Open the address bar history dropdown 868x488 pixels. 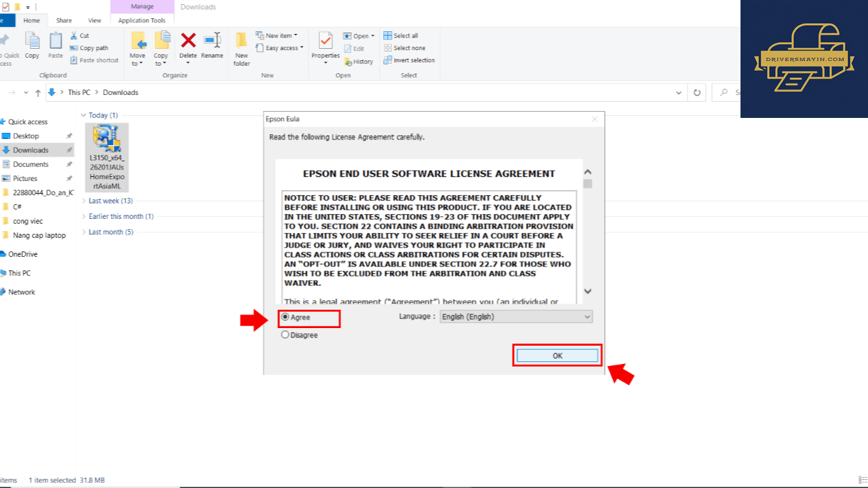(679, 92)
